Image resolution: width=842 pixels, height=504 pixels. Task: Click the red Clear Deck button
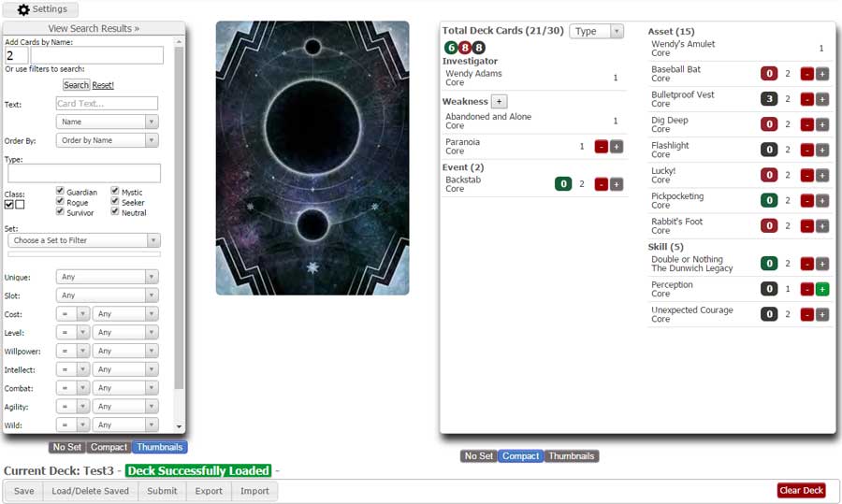(802, 491)
